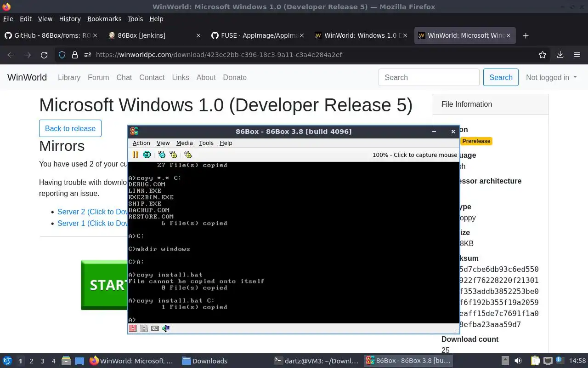The image size is (588, 368).
Task: Go back using Firefox back arrow
Action: (x=11, y=55)
